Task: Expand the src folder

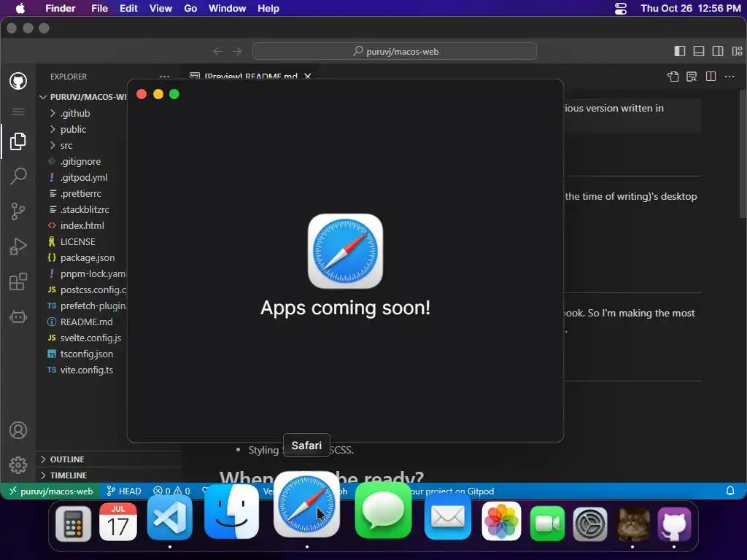Action: (x=82, y=145)
